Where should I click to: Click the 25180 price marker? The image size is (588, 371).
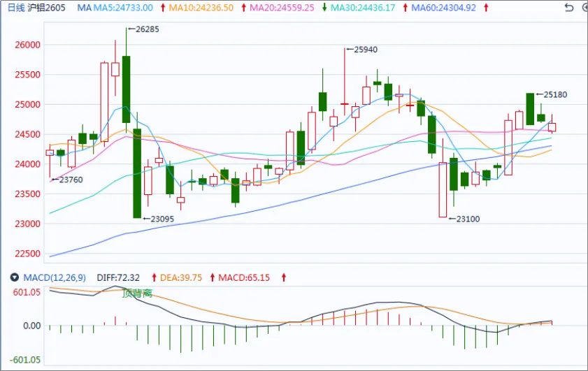click(x=552, y=95)
